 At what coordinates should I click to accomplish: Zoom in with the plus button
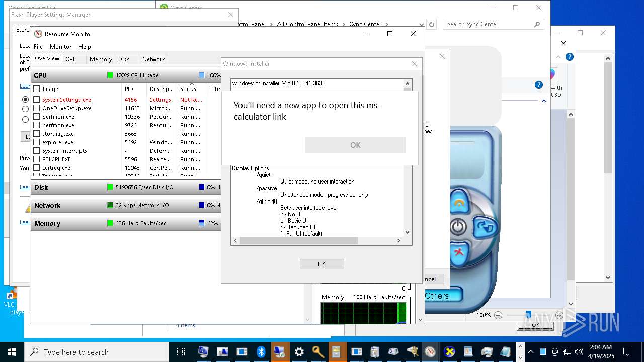tap(559, 315)
